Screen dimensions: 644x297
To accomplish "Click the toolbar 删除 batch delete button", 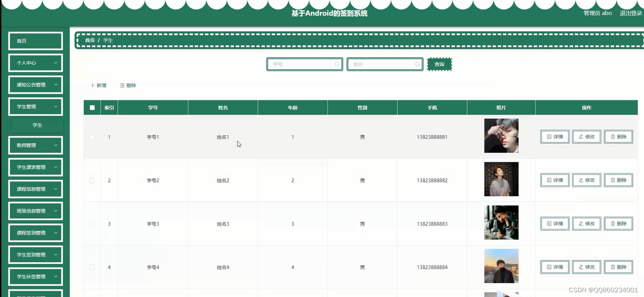I will point(128,85).
